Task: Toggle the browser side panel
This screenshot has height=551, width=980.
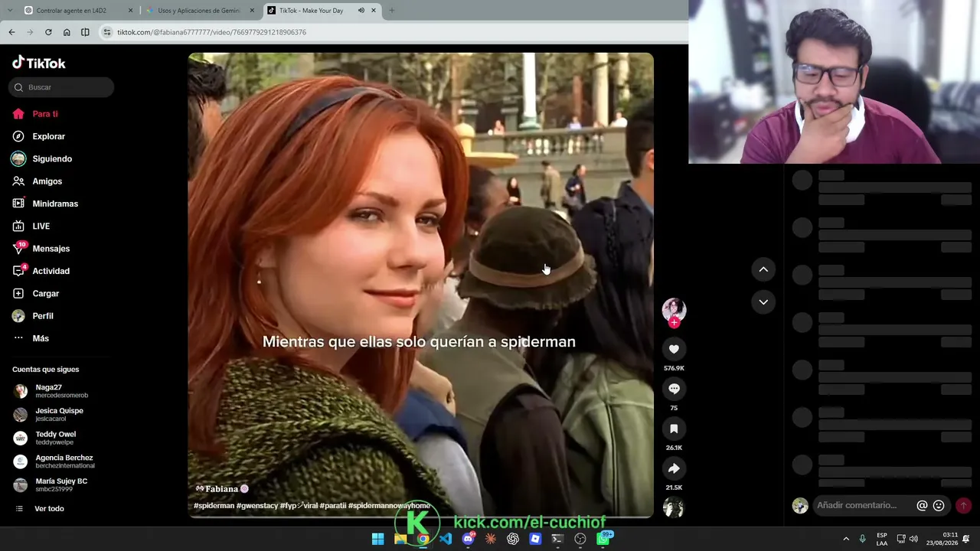Action: 85,32
